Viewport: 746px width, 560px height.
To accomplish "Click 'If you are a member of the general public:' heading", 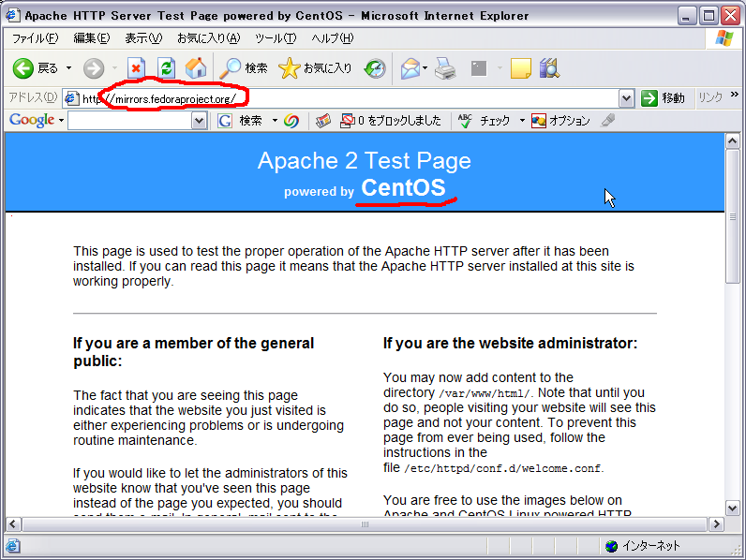I will 193,352.
